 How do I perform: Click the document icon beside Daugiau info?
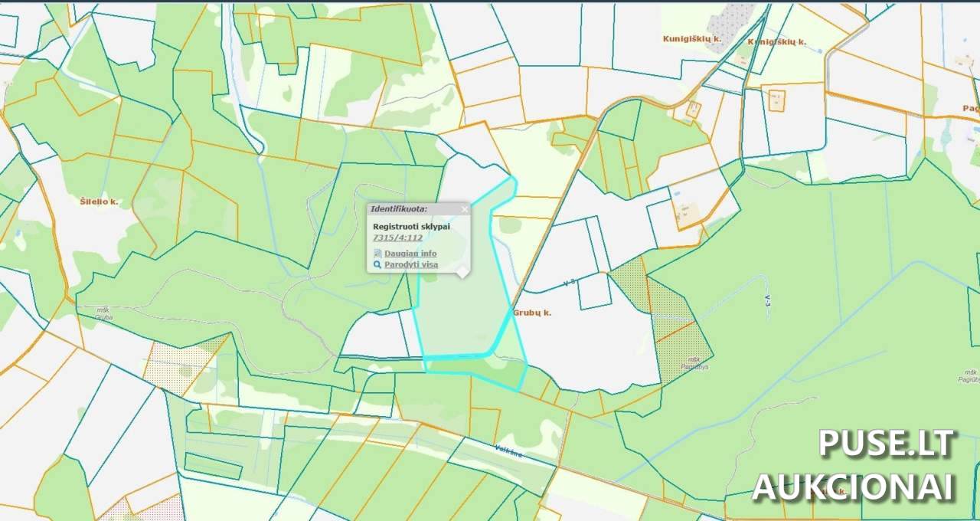[x=377, y=254]
